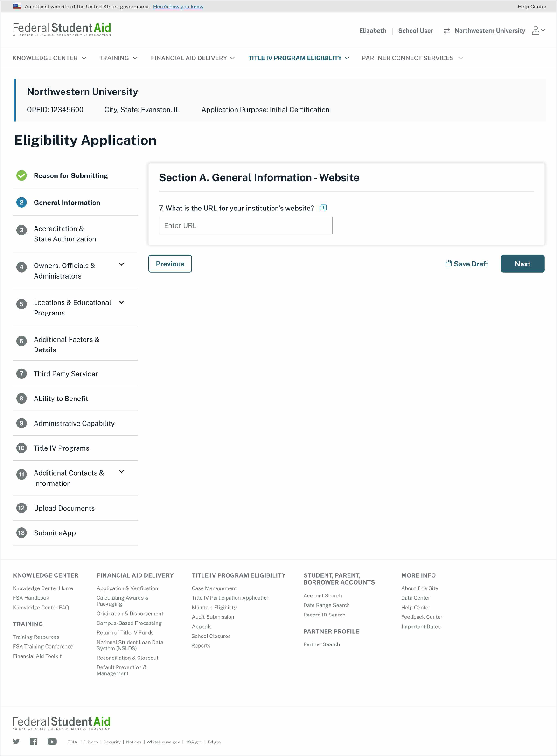Screen dimensions: 557x756
Task: Click the switch-school arrows icon
Action: click(x=446, y=31)
